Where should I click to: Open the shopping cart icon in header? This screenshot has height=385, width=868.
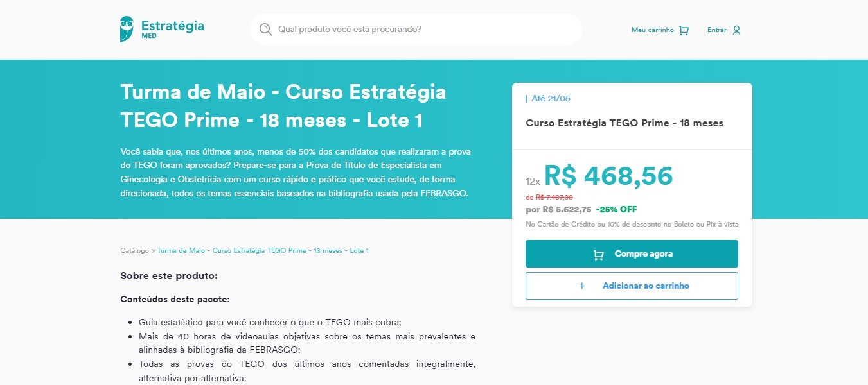point(684,30)
